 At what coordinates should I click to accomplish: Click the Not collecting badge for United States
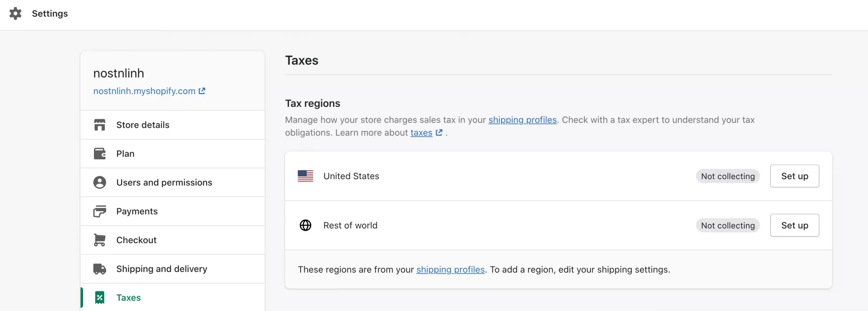click(728, 176)
